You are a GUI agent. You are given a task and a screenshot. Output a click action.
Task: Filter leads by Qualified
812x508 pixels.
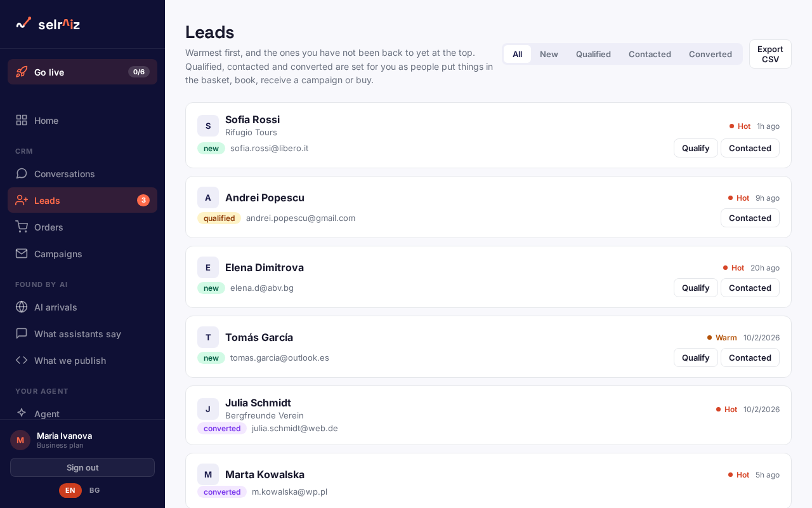click(x=593, y=54)
